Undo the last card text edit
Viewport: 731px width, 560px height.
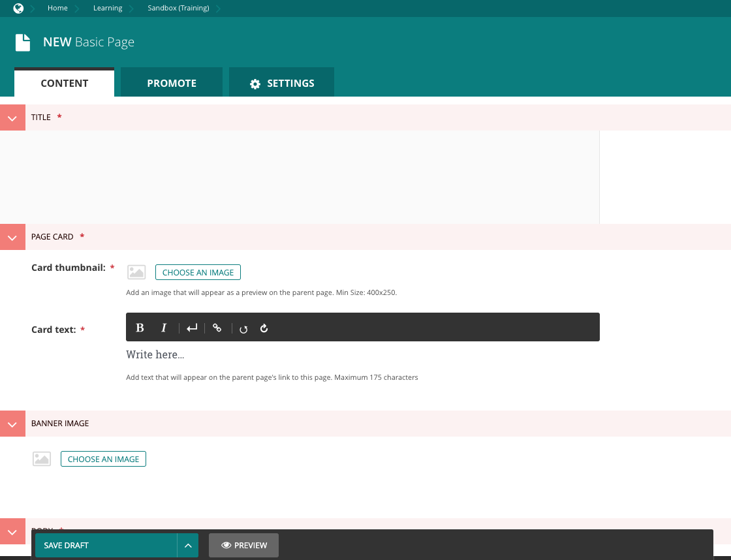243,329
